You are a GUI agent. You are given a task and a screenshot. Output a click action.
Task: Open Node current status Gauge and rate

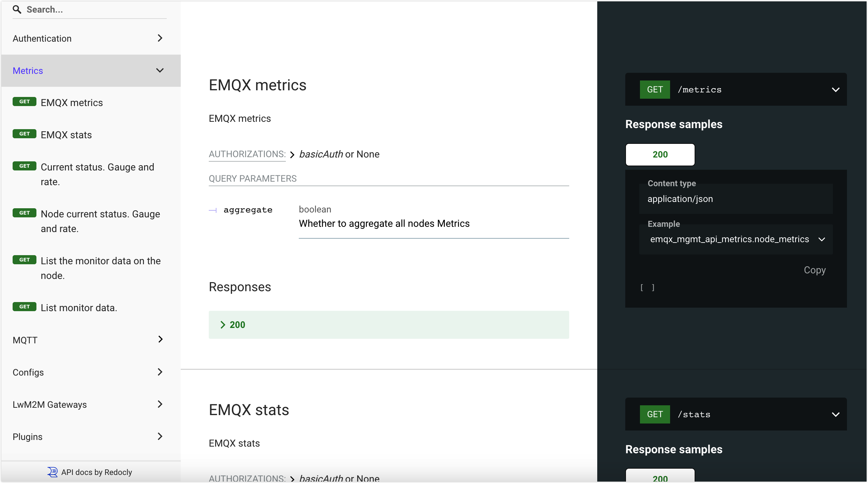[91, 221]
